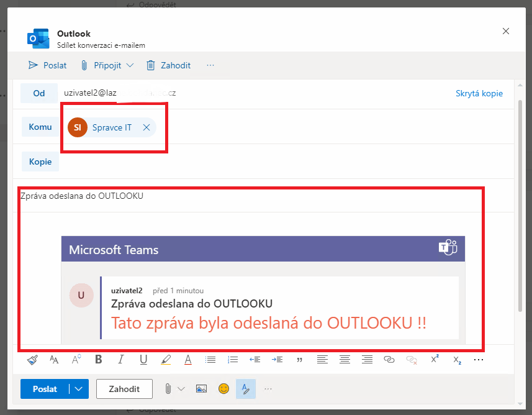The height and width of the screenshot is (415, 532).
Task: Click the uzivatel2 avatar in the card
Action: [81, 295]
